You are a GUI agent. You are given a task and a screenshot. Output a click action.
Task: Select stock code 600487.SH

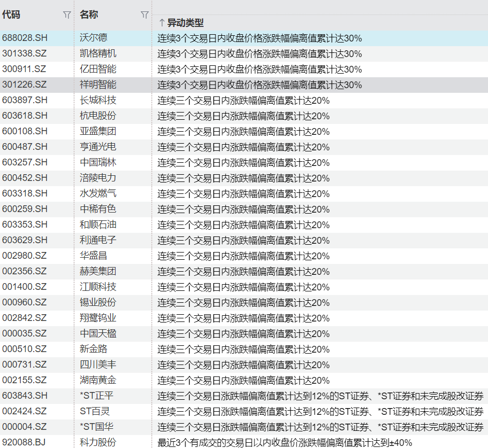25,147
